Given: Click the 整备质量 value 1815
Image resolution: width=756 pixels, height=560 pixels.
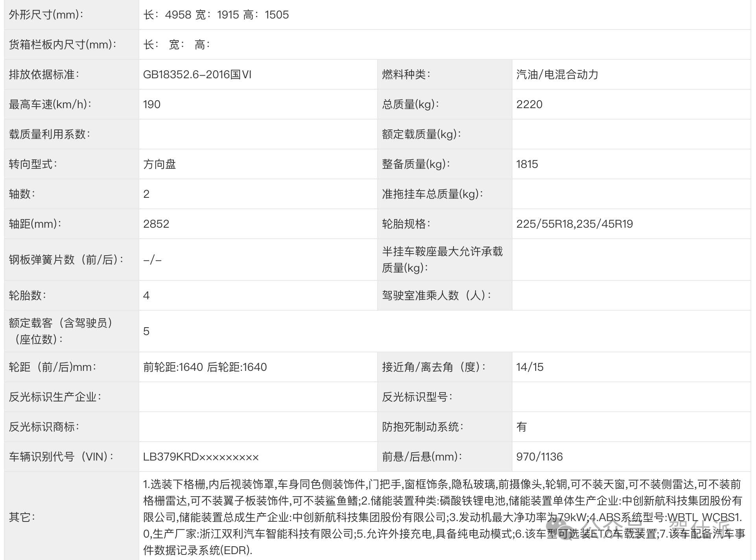Looking at the screenshot, I should (x=527, y=164).
